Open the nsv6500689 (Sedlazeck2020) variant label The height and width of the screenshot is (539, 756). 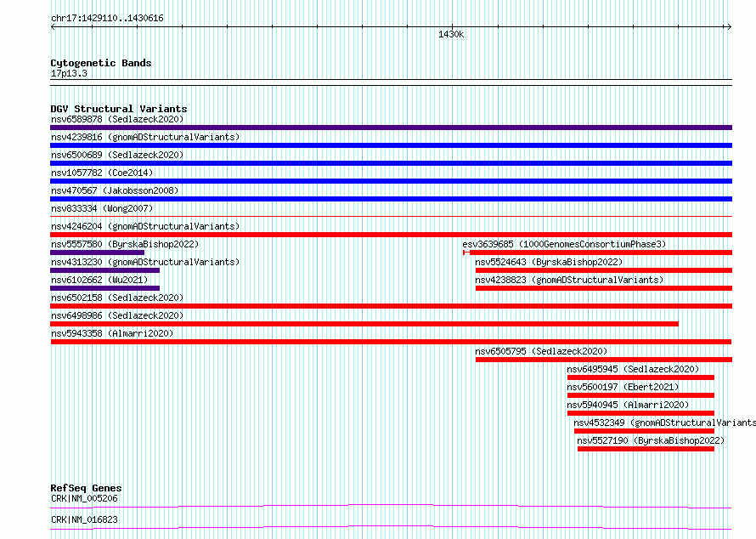[117, 155]
